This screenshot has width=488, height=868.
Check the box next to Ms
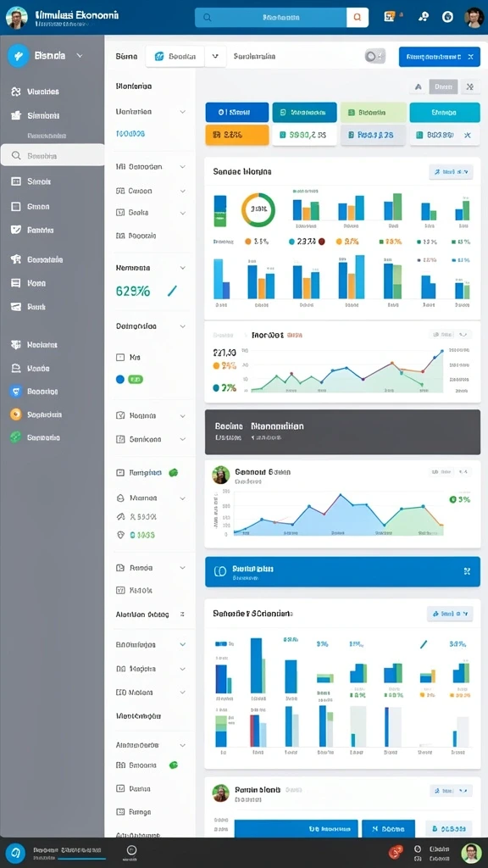click(120, 358)
